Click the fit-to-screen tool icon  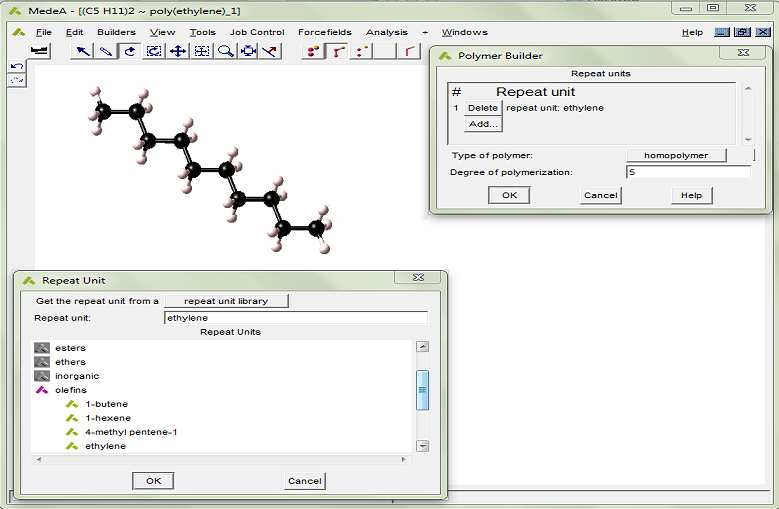click(248, 51)
